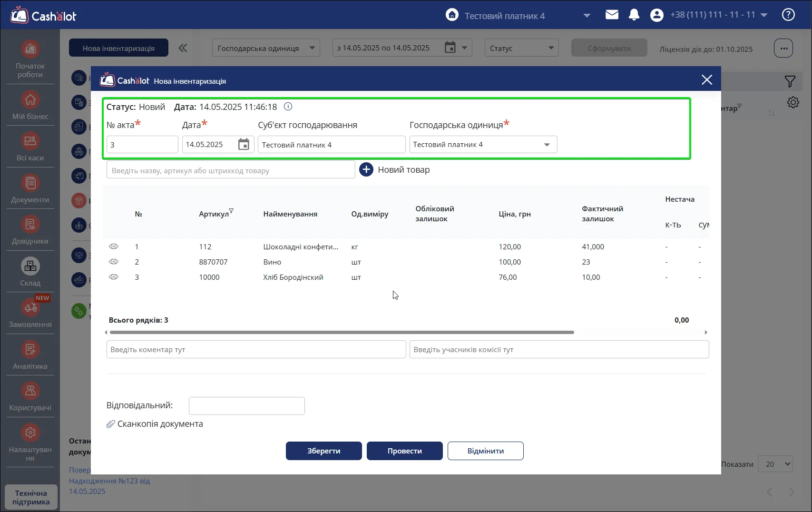
Task: Open Довідники in the sidebar menu
Action: [x=30, y=231]
